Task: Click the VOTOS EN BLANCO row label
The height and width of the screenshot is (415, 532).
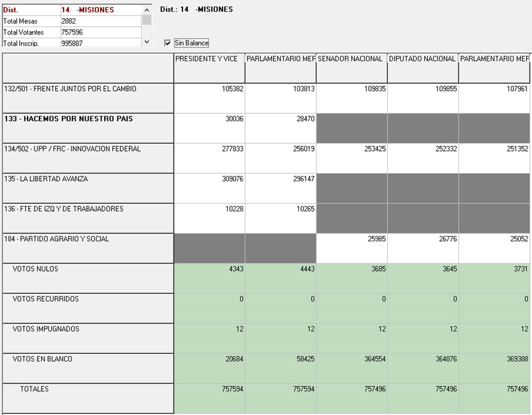Action: (43, 359)
